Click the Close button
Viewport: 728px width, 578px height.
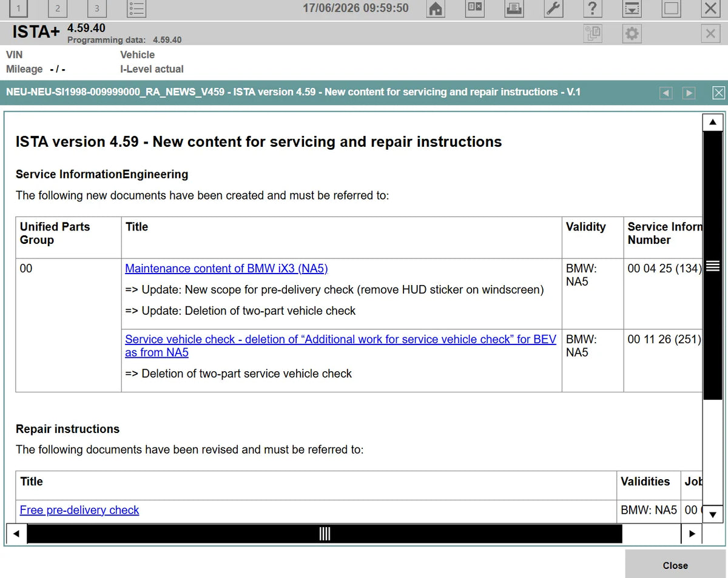675,565
